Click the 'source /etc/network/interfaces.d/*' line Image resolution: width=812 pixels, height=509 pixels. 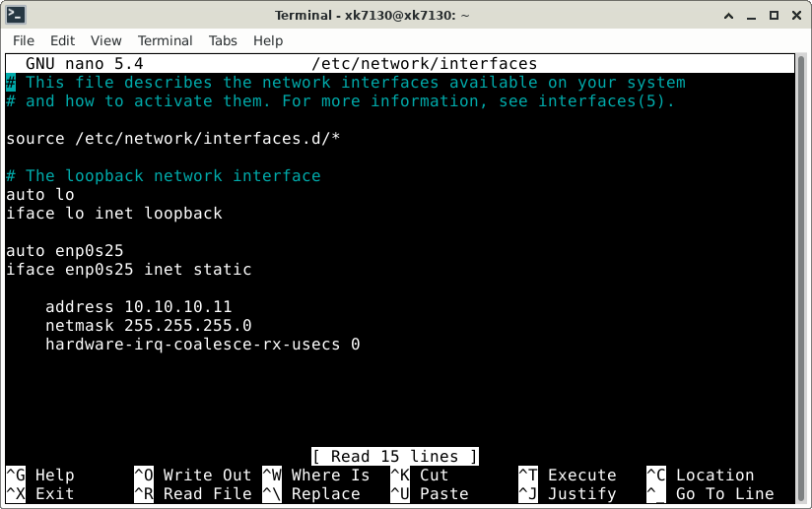click(173, 139)
